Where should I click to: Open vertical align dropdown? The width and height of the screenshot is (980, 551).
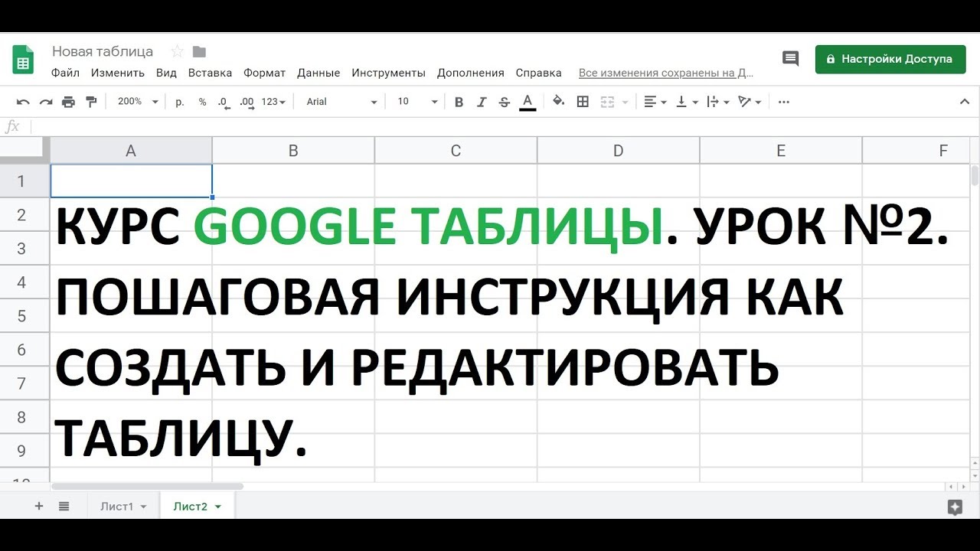[x=687, y=102]
